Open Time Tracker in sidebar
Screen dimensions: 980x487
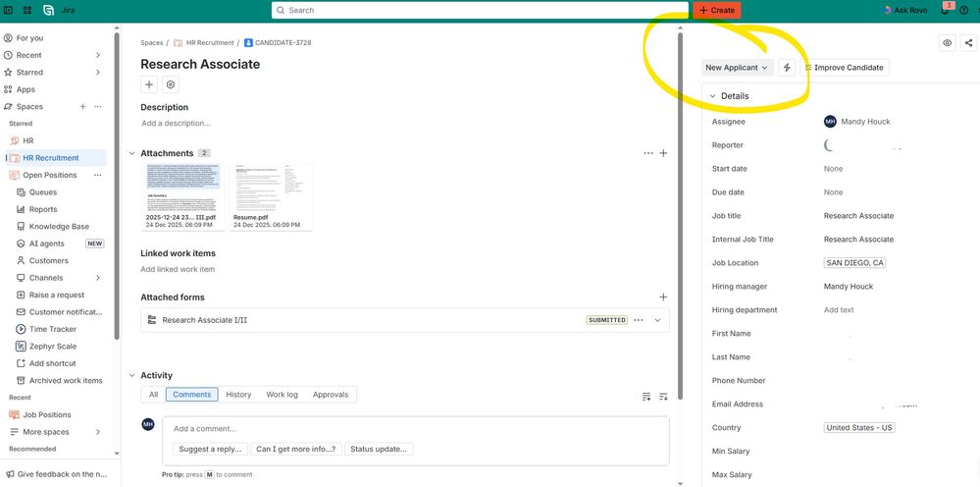pos(53,329)
